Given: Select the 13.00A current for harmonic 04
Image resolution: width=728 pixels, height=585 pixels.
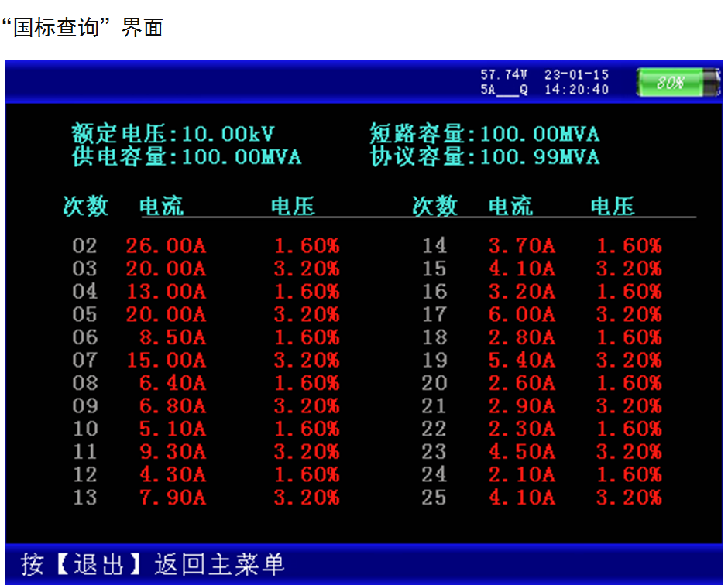Looking at the screenshot, I should [166, 292].
